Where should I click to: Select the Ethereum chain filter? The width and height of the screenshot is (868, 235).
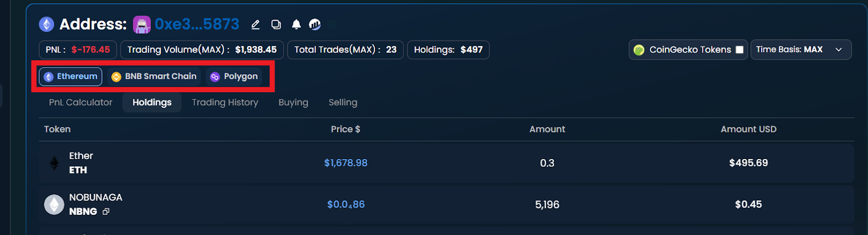coord(71,77)
